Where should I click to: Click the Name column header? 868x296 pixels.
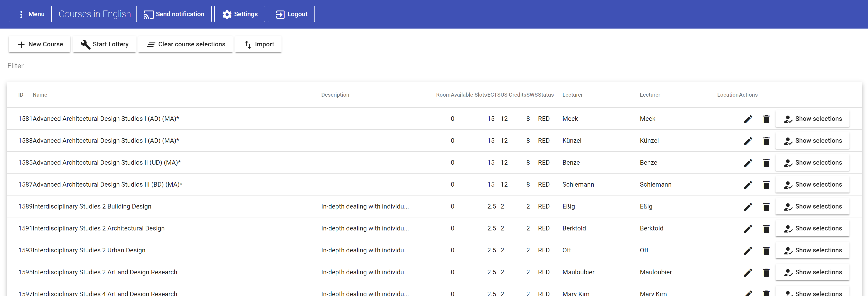pyautogui.click(x=40, y=95)
